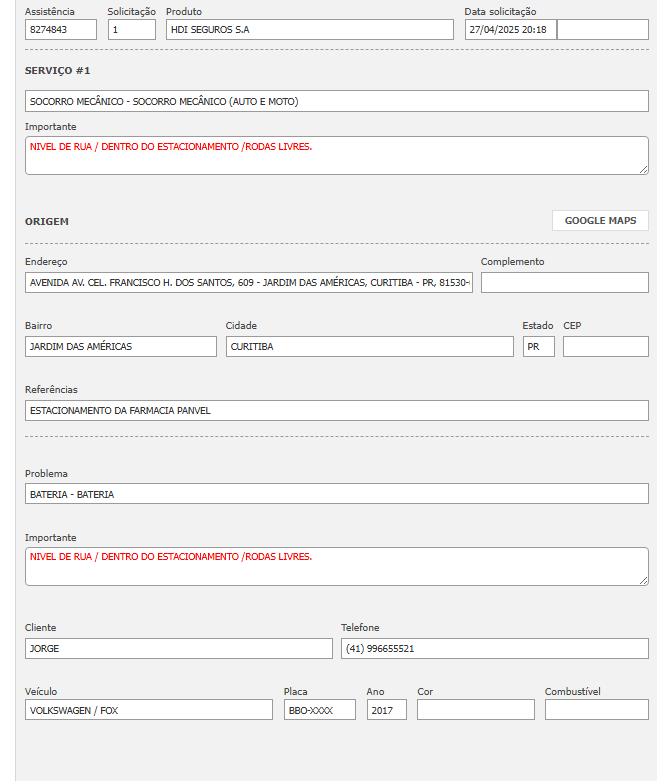
Task: Focus the Estado field with PR
Action: tap(538, 347)
